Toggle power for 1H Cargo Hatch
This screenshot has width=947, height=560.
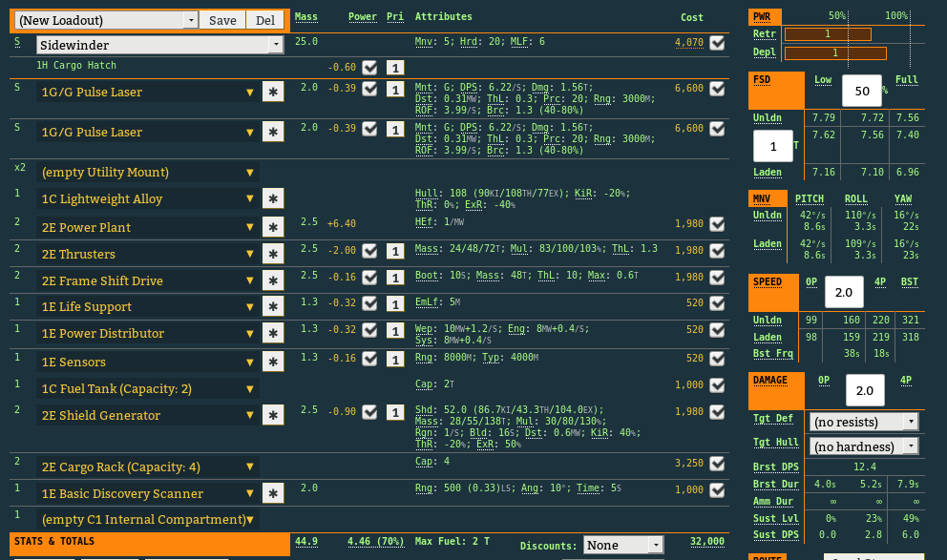369,68
